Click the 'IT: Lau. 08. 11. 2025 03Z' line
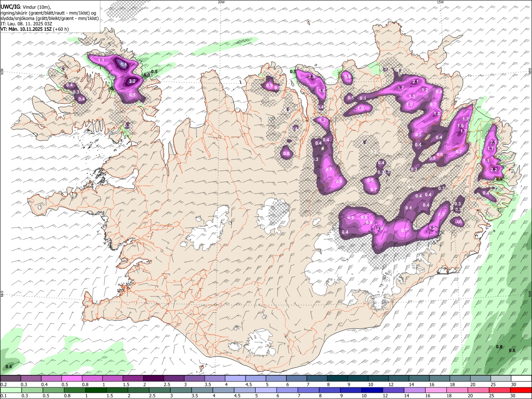Viewport: 532px width, 399px height. click(x=26, y=24)
